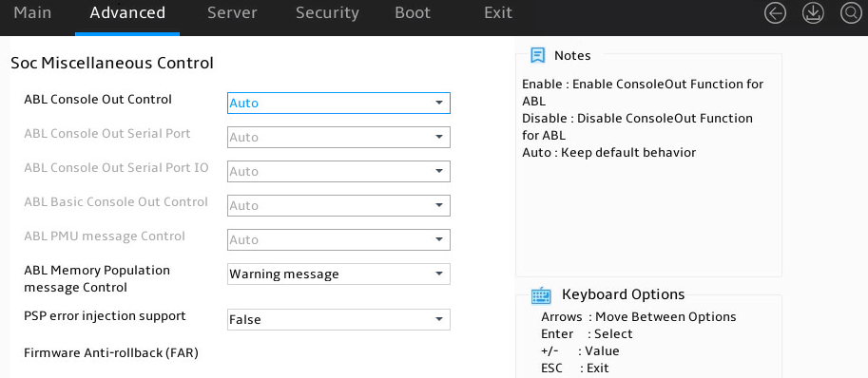Click the ABL Console Out Control label

tap(98, 100)
